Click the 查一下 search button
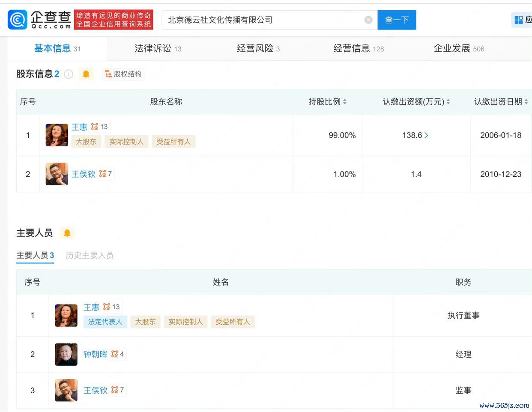 (397, 20)
